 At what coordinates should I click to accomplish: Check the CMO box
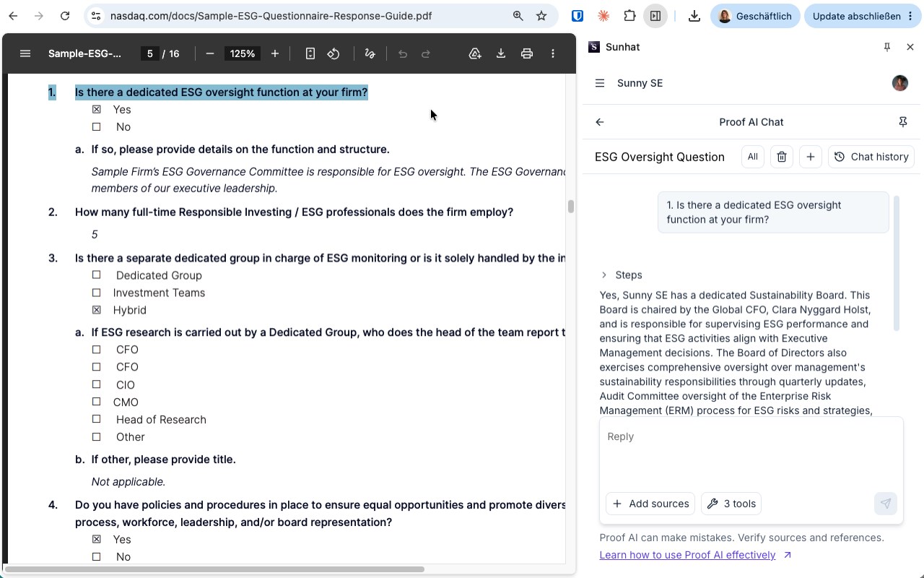point(97,402)
